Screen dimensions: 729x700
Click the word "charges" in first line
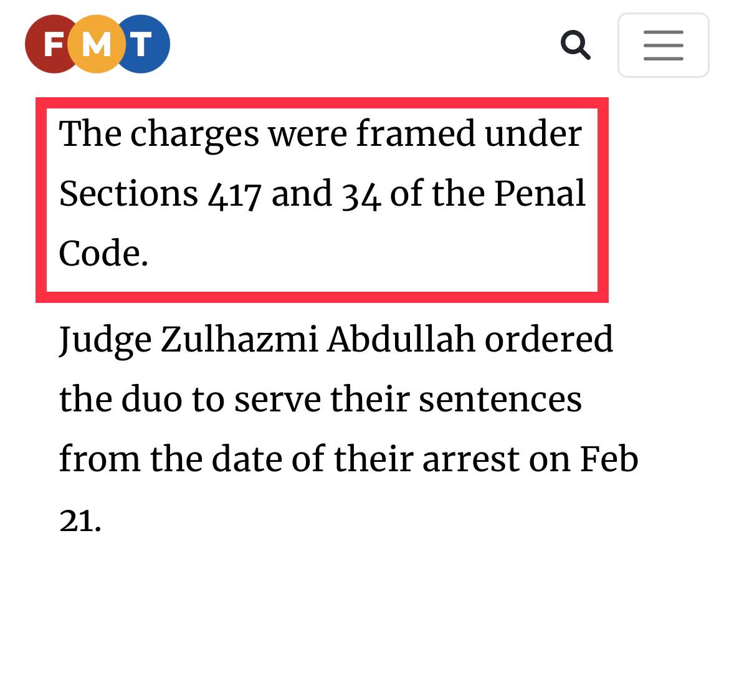[194, 135]
